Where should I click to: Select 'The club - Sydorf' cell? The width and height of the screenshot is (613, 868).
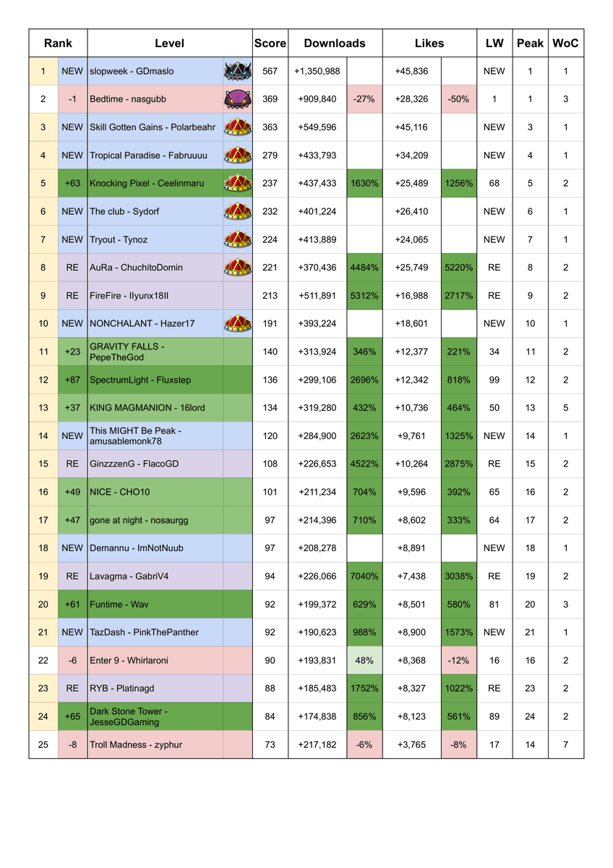tap(155, 211)
